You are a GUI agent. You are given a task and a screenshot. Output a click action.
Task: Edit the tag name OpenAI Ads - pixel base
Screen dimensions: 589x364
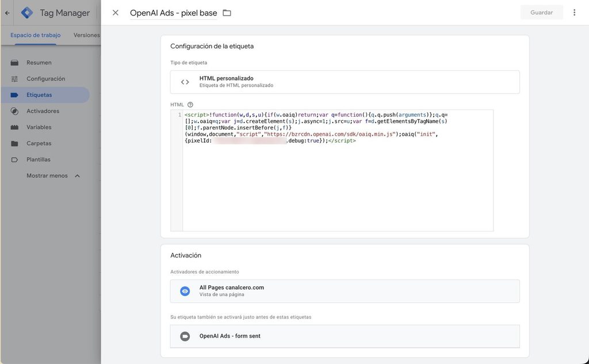[x=173, y=13]
